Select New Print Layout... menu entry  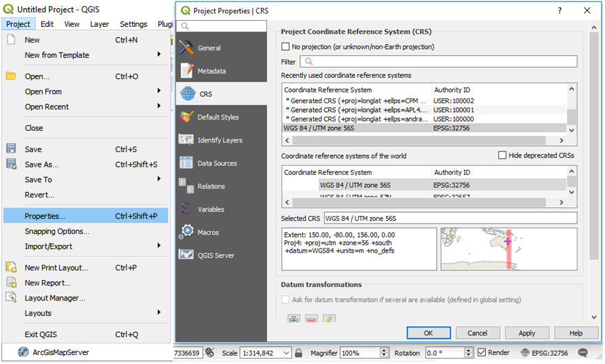pyautogui.click(x=56, y=268)
